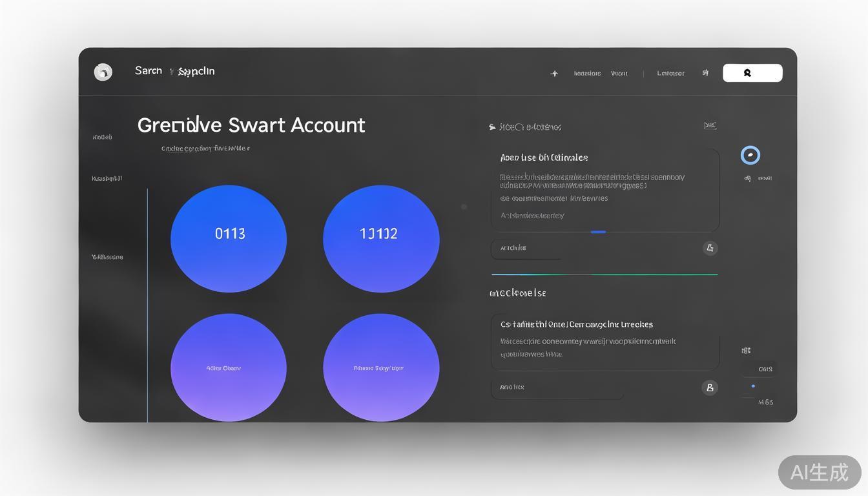Click the small glyph icon before white header button
The image size is (868, 496).
pyautogui.click(x=705, y=73)
